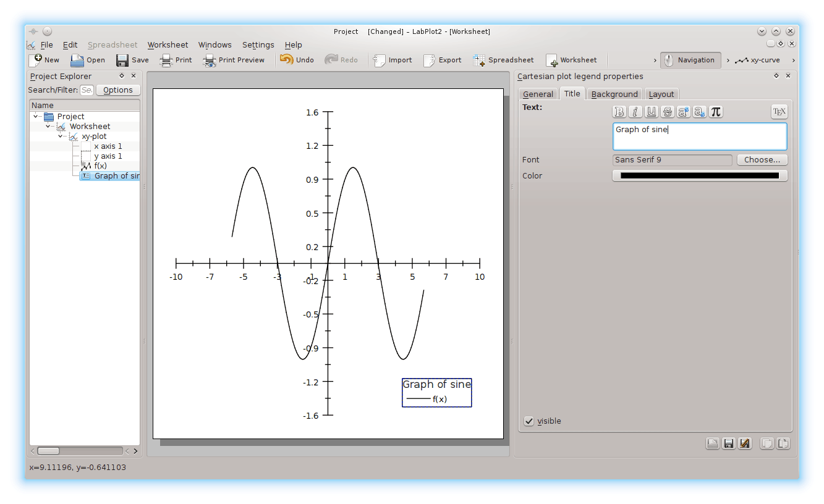This screenshot has width=824, height=504.
Task: Collapse the xy-plot tree branch
Action: point(60,136)
